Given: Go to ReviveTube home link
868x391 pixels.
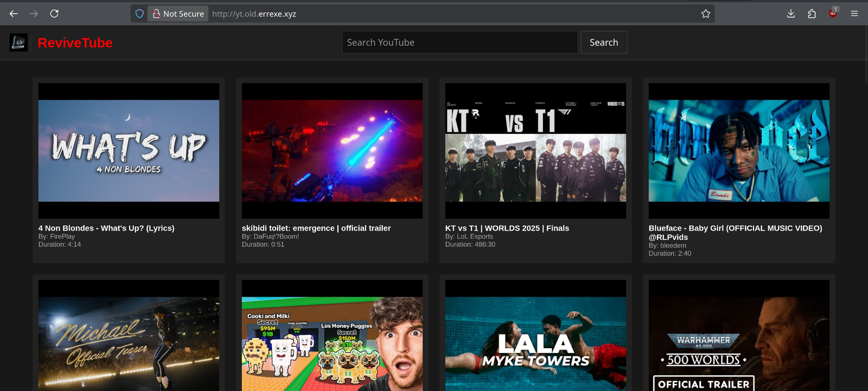Looking at the screenshot, I should [x=75, y=43].
